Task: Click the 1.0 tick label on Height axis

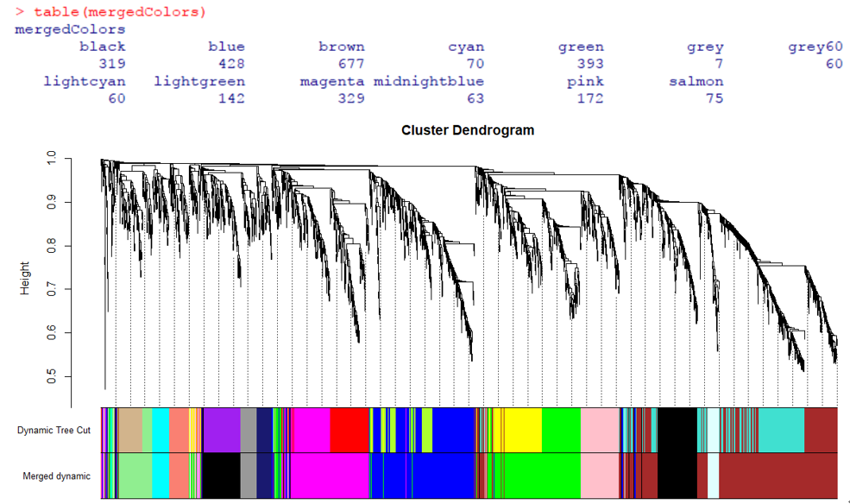Action: [x=50, y=159]
